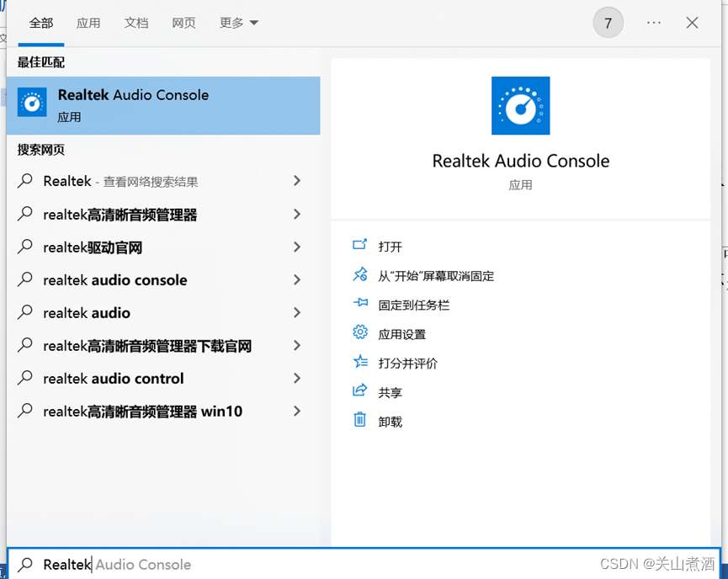The height and width of the screenshot is (579, 728).
Task: Click the rate and review star icon
Action: (x=360, y=362)
